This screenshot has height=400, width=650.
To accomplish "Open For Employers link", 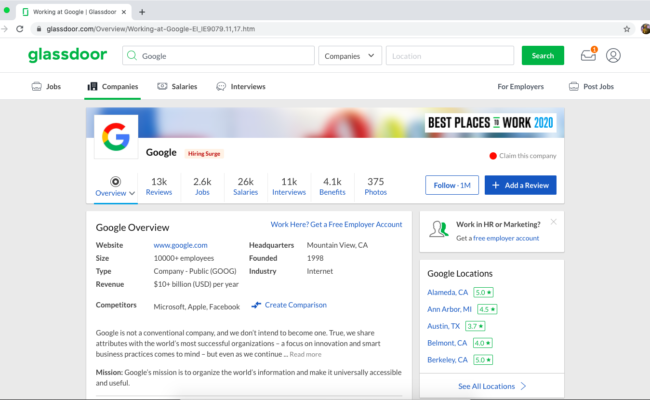I will [520, 87].
